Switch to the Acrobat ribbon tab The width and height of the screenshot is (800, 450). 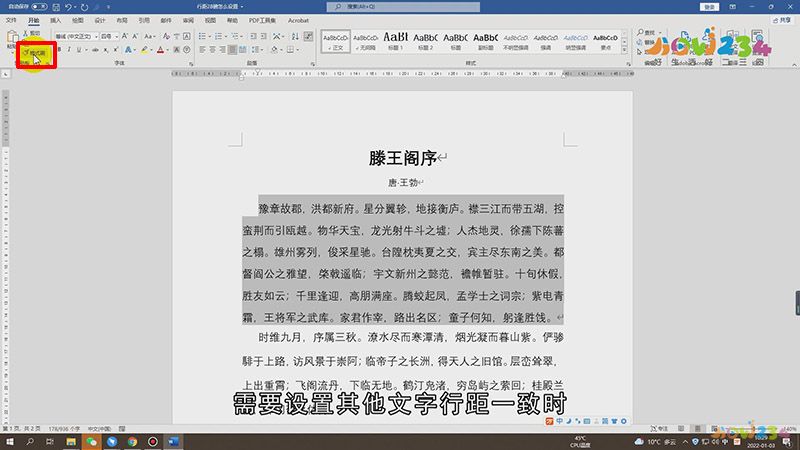[x=298, y=20]
